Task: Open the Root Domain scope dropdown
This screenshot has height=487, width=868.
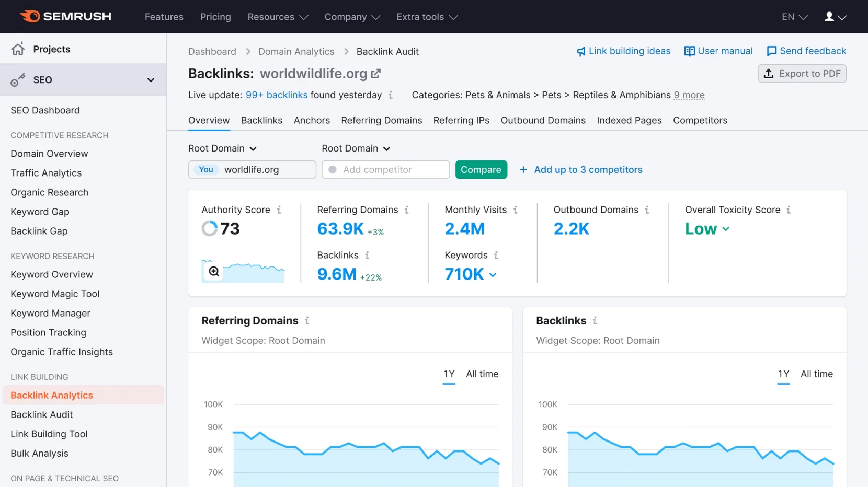Action: 222,148
